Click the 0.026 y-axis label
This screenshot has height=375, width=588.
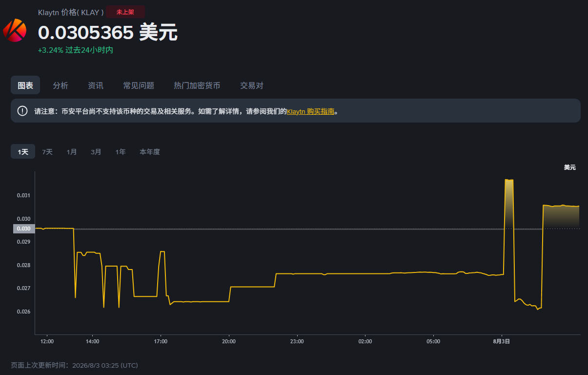pyautogui.click(x=23, y=312)
